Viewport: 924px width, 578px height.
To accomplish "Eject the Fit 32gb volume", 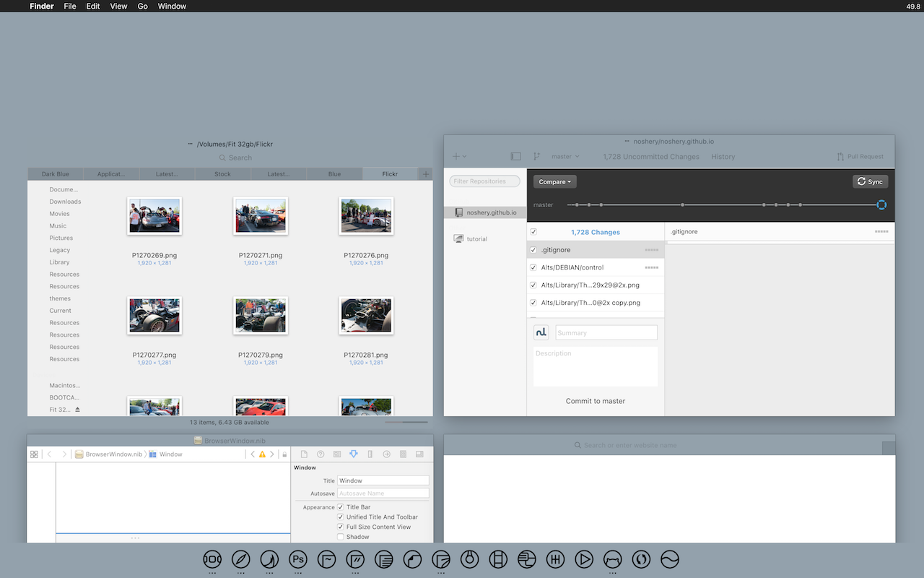I will 77,410.
